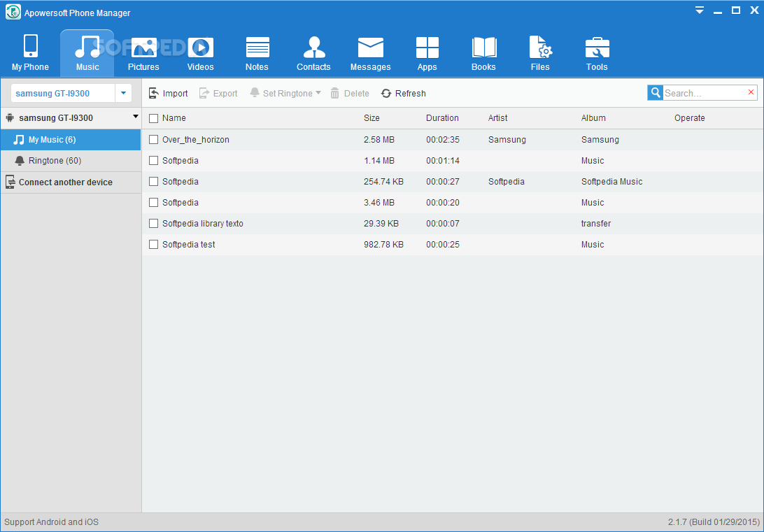This screenshot has height=532, width=764.
Task: Select the Over_the_horizon track name
Action: [x=196, y=140]
